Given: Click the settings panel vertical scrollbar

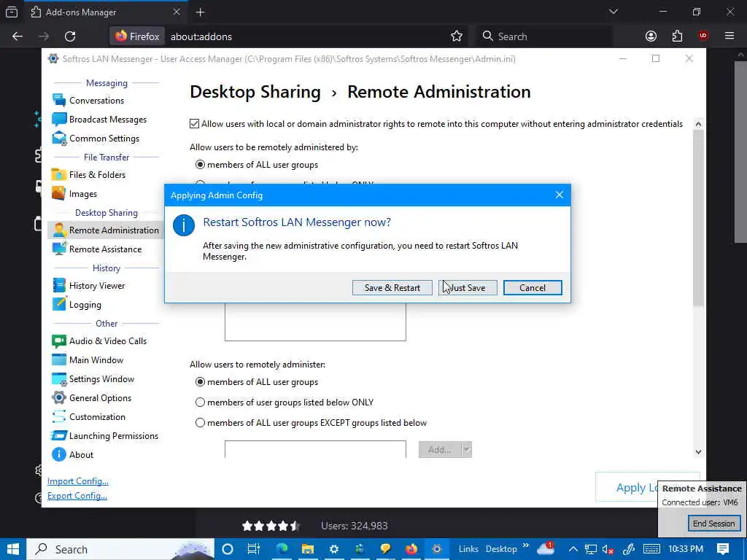Looking at the screenshot, I should 698,218.
